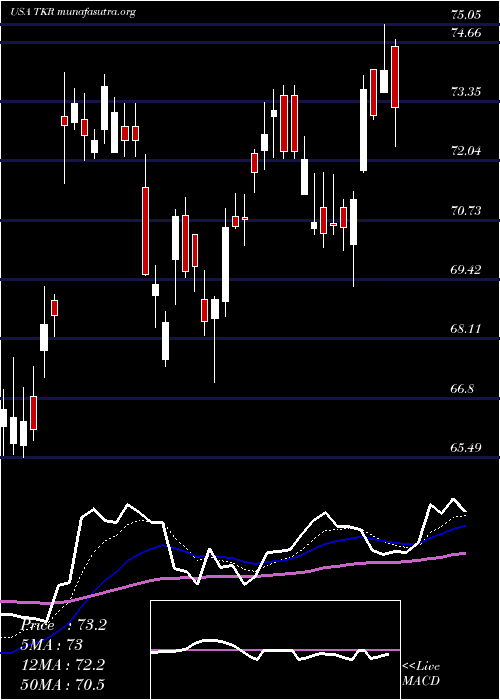Viewport: 500px width, 700px height.
Task: Click the 75.05 price level label
Action: point(466,15)
